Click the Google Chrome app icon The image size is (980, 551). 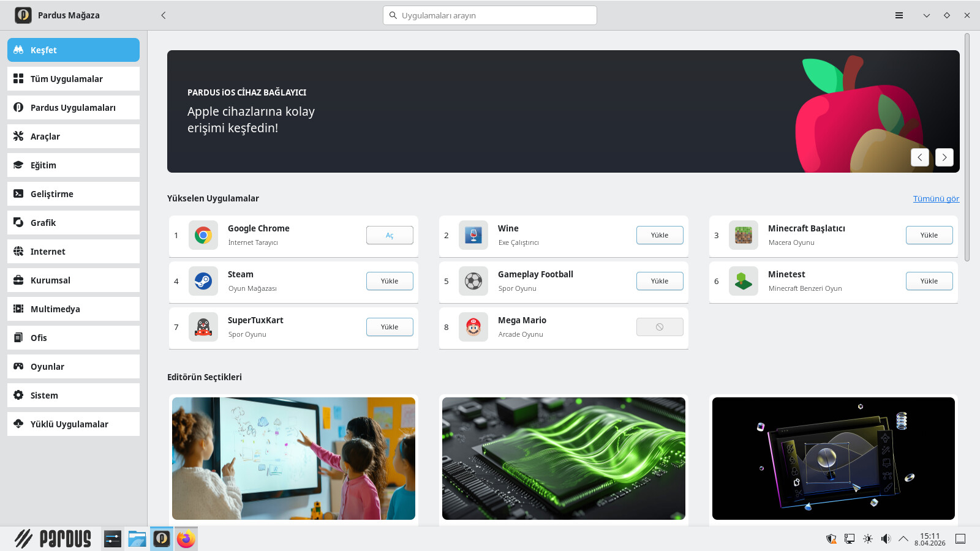click(x=203, y=235)
